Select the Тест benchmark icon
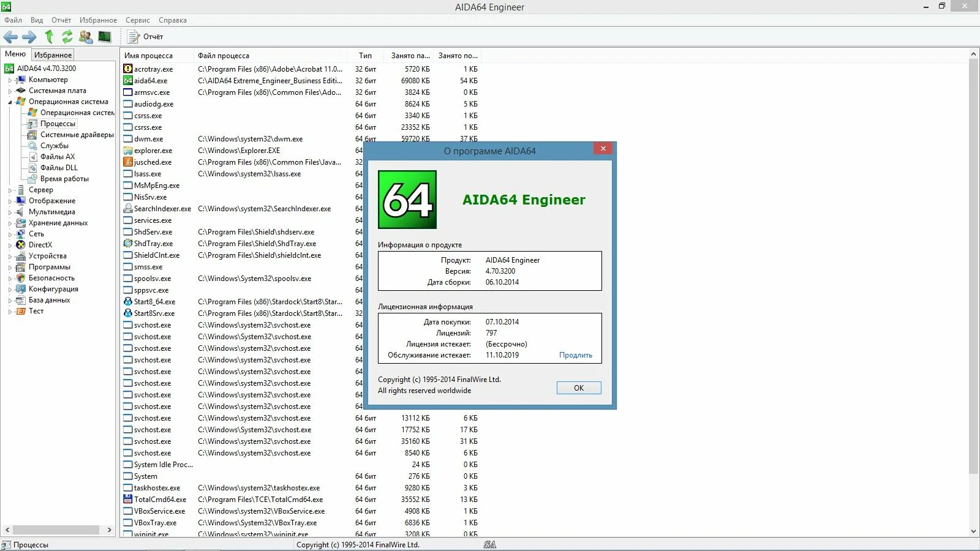The width and height of the screenshot is (980, 551). [x=21, y=311]
